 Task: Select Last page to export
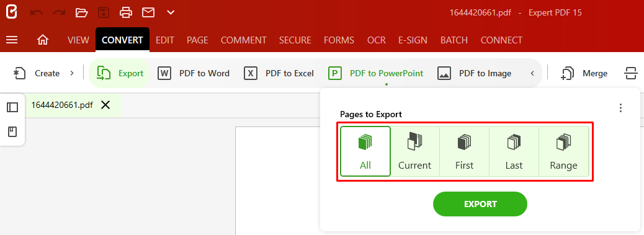tap(514, 151)
